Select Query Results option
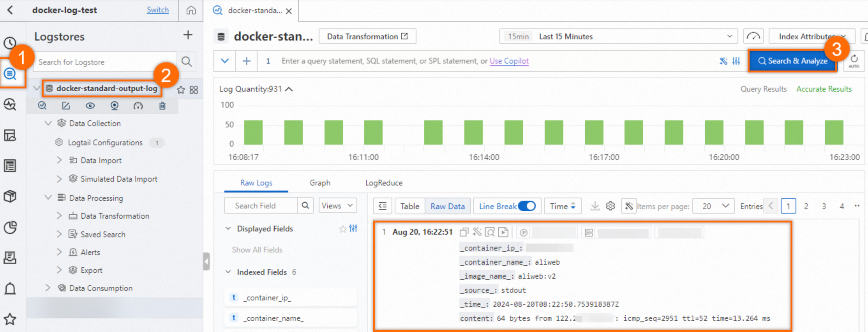Screen dimensions: 868x332 click(x=763, y=89)
